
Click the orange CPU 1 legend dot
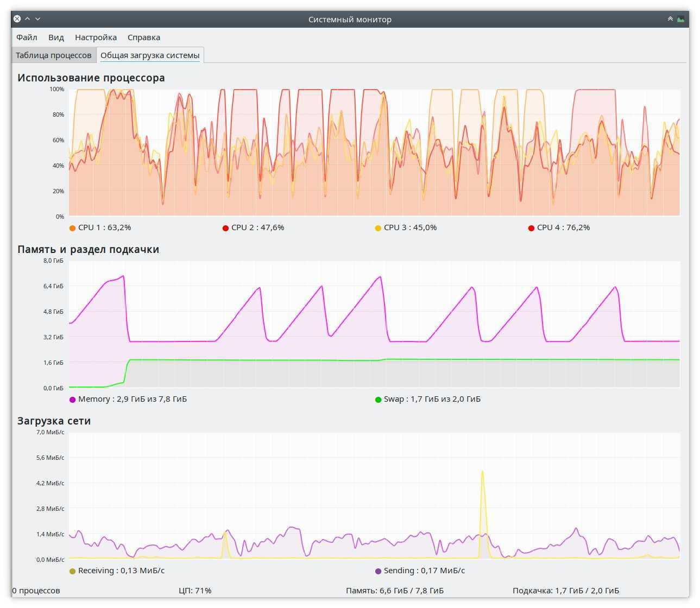(72, 228)
